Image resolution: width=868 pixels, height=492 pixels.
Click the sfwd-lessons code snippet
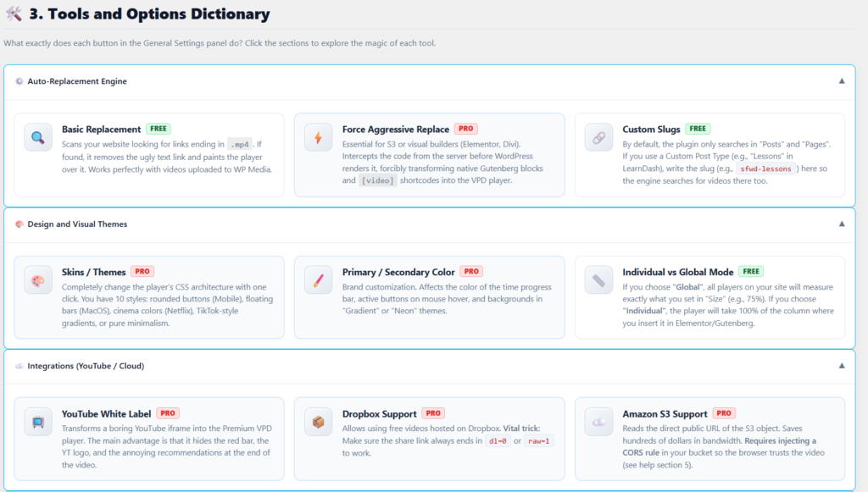pos(765,169)
